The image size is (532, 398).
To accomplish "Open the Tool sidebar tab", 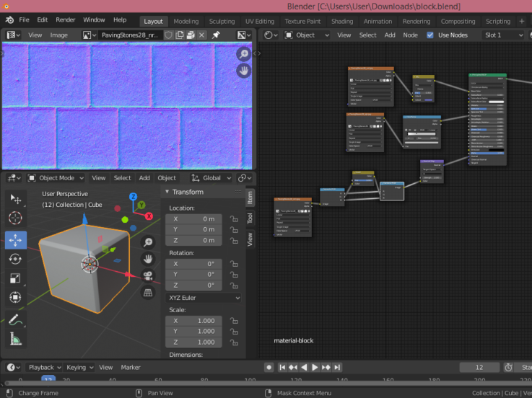I will pyautogui.click(x=250, y=218).
